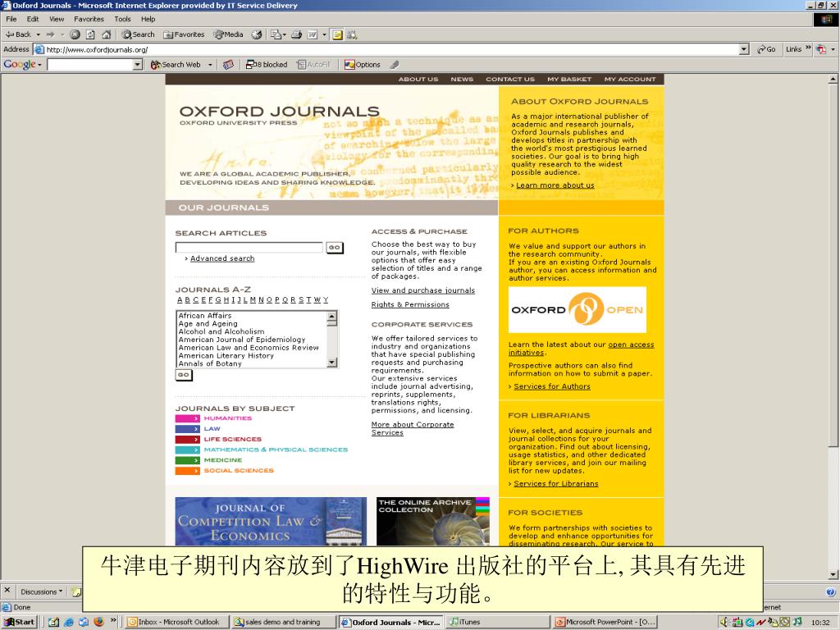Switch to Inbox - Microsoft Outlook taskbar button
Image resolution: width=840 pixels, height=630 pixels.
click(x=176, y=622)
